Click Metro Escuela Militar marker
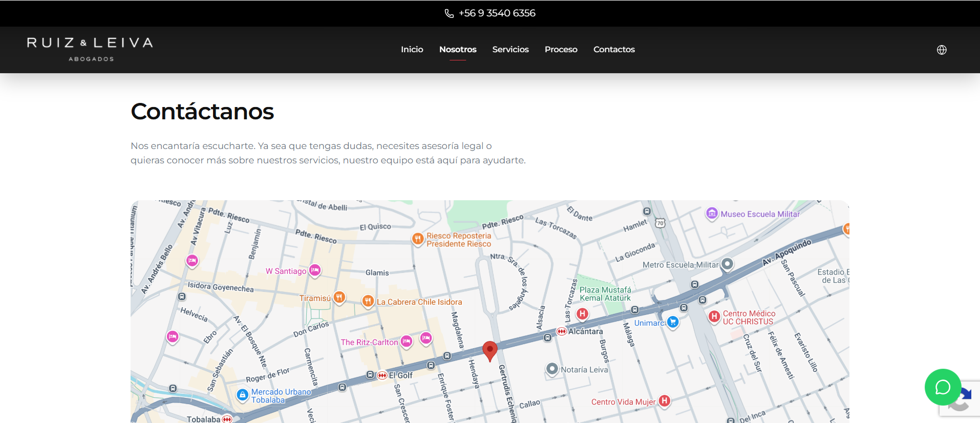This screenshot has height=423, width=980. 727,264
